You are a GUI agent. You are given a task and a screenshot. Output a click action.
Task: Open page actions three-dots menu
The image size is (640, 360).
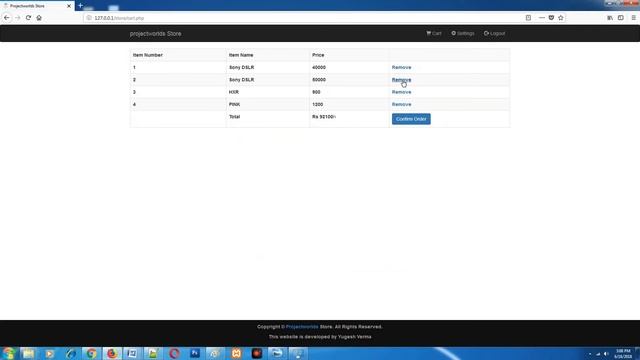click(542, 18)
